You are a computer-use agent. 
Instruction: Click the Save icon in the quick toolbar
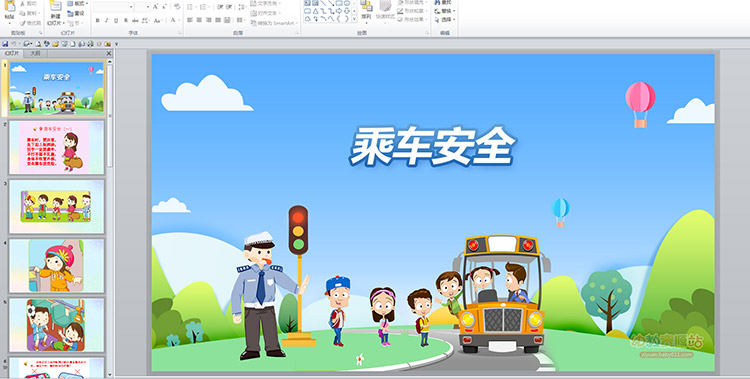coord(5,44)
